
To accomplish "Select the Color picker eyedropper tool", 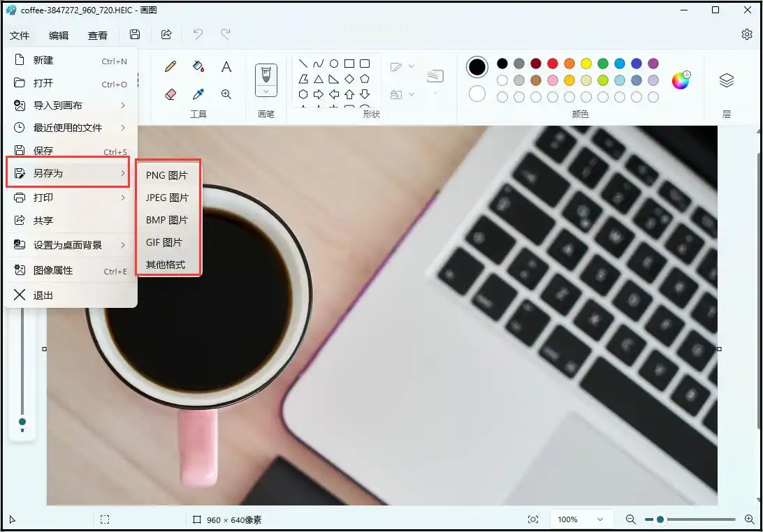I will click(x=198, y=94).
